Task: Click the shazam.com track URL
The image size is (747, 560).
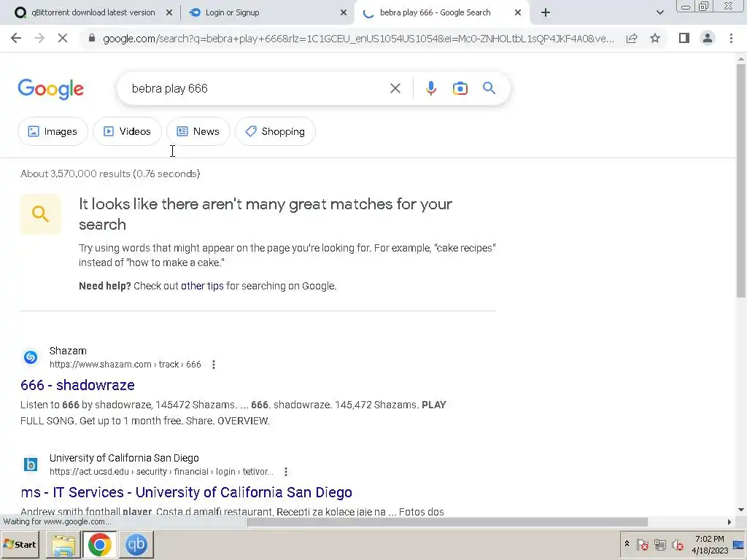Action: [125, 365]
